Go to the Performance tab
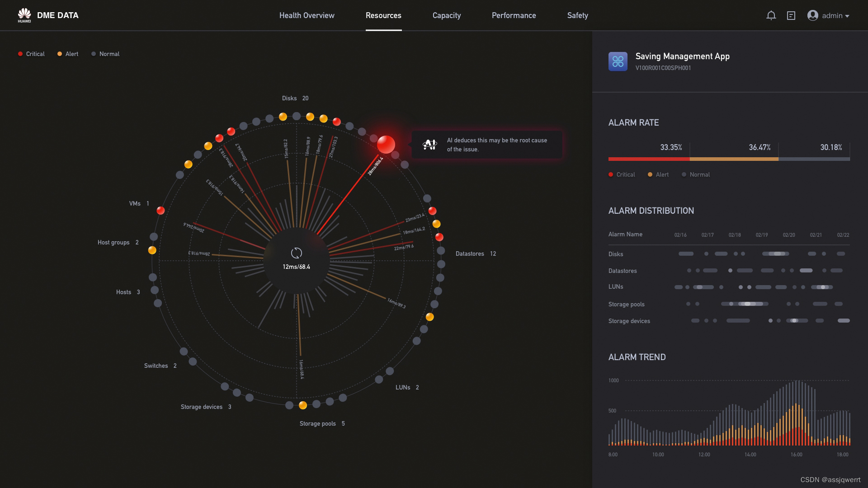 [x=514, y=15]
